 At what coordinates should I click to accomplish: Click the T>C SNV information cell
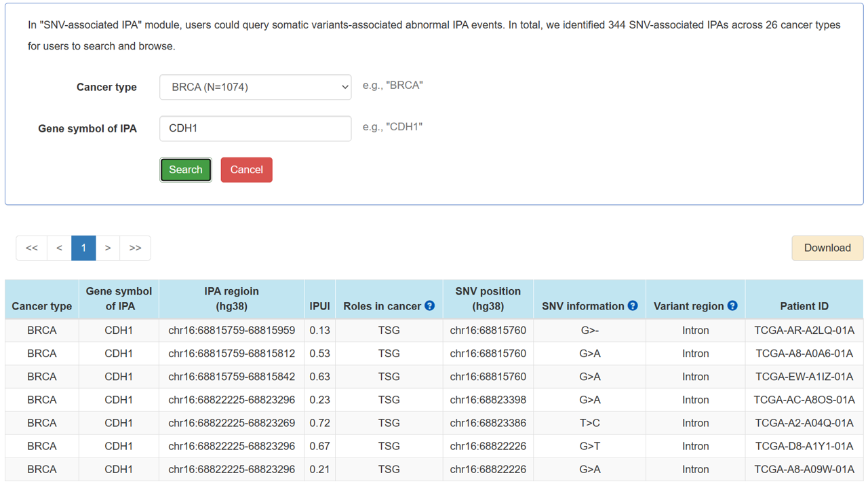click(x=589, y=423)
